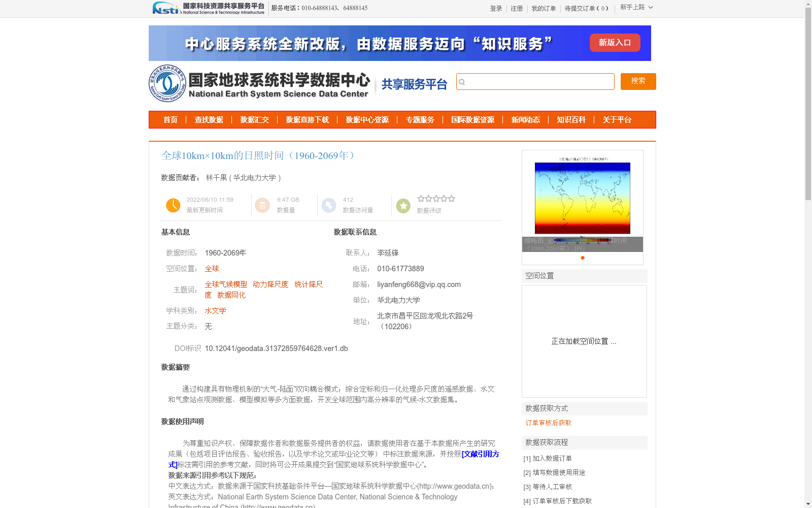Screen dimensions: 812x508
Task: Click the 空间位置 panel header
Action: (585, 276)
